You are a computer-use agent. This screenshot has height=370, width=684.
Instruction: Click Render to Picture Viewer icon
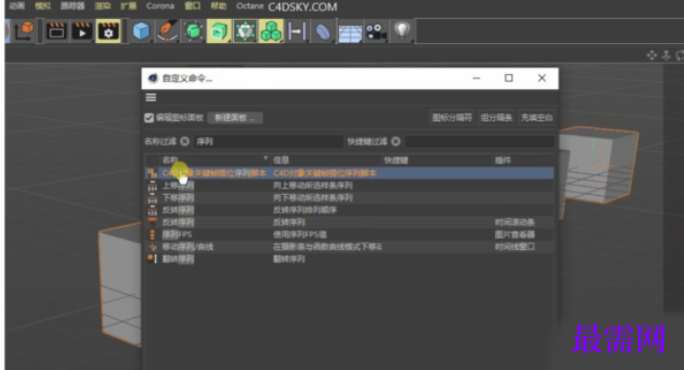point(82,31)
